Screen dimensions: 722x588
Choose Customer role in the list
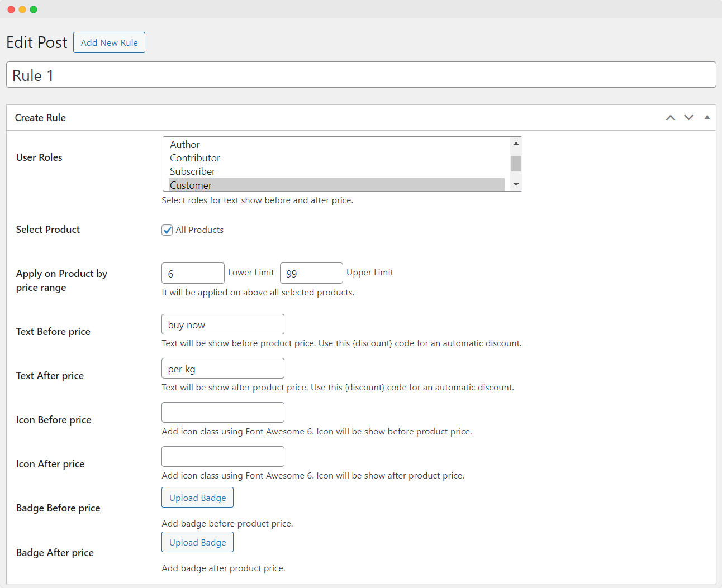191,185
